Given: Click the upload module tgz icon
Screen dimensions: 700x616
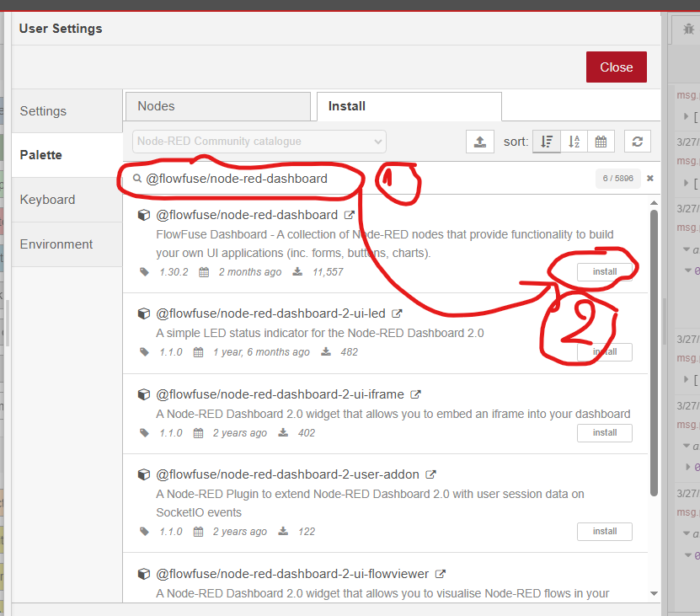Looking at the screenshot, I should coord(479,142).
